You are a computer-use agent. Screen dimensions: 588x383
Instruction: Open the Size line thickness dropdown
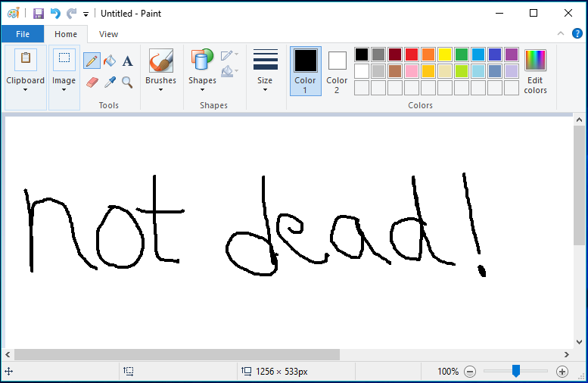pyautogui.click(x=265, y=70)
